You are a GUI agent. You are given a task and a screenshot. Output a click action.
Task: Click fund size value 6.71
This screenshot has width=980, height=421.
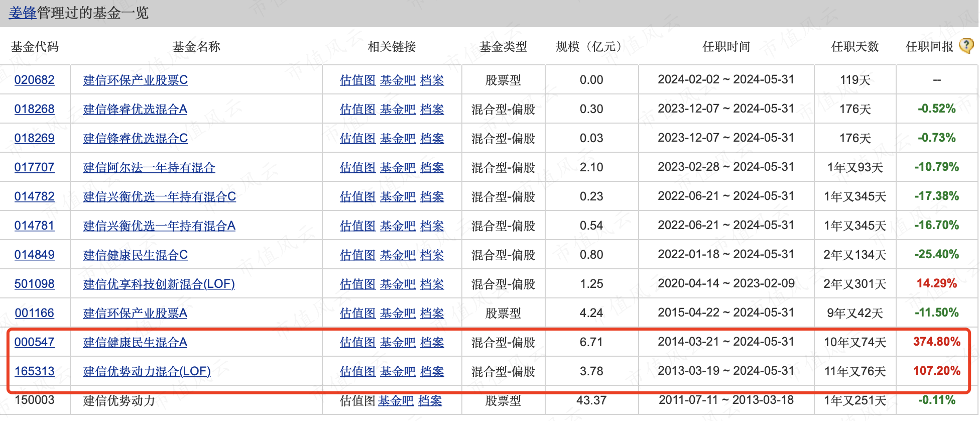(591, 342)
